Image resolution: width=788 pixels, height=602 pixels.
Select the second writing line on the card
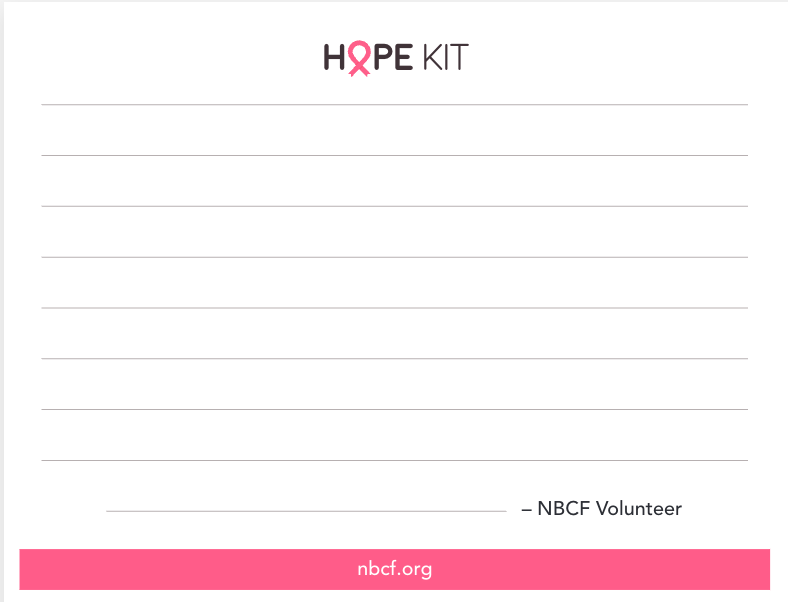[x=394, y=155]
